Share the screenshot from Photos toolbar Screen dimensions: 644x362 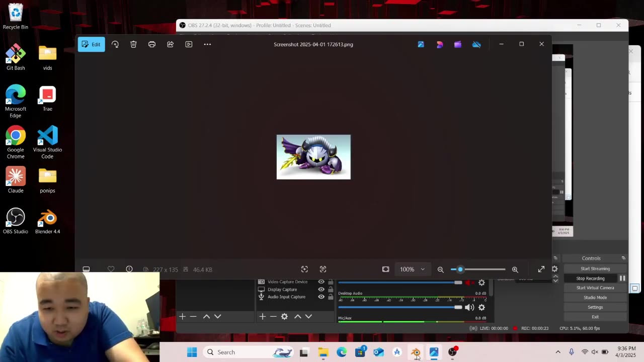tap(171, 44)
